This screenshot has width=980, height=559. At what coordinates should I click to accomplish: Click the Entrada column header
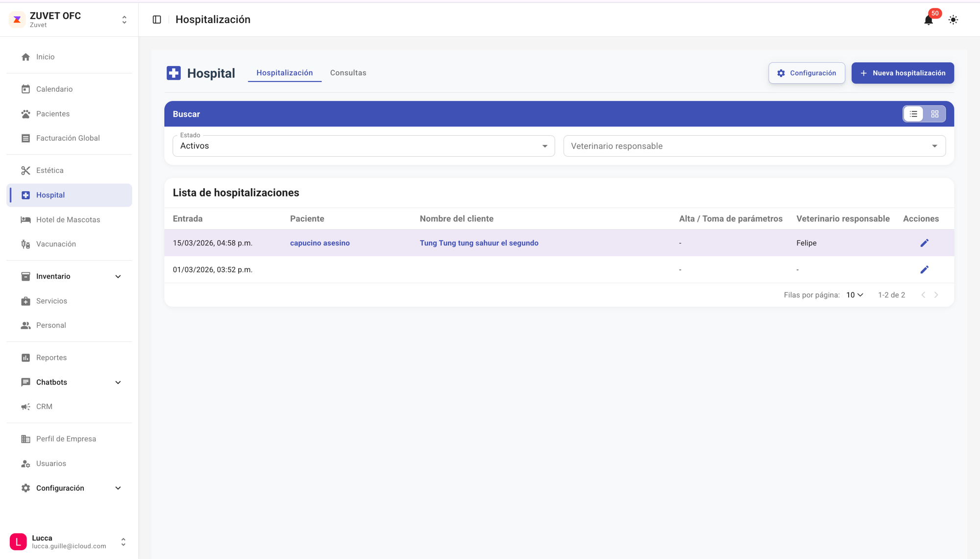click(x=188, y=219)
